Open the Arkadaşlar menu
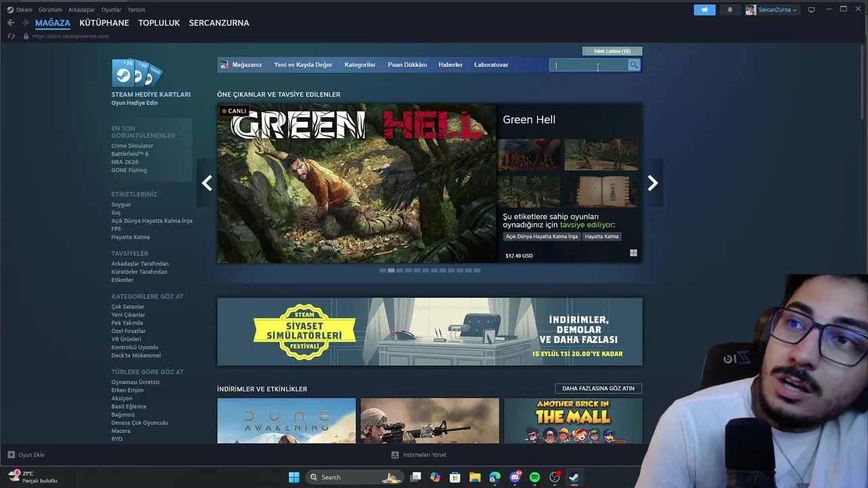The height and width of the screenshot is (488, 868). coord(81,9)
